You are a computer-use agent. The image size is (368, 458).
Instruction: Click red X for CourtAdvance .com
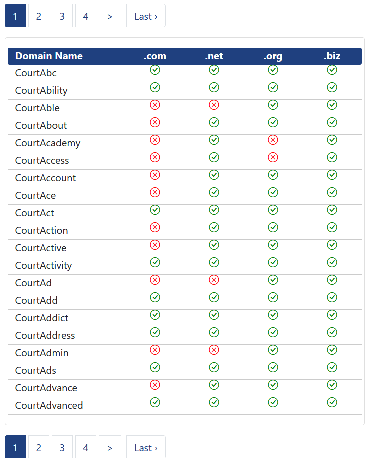[155, 385]
